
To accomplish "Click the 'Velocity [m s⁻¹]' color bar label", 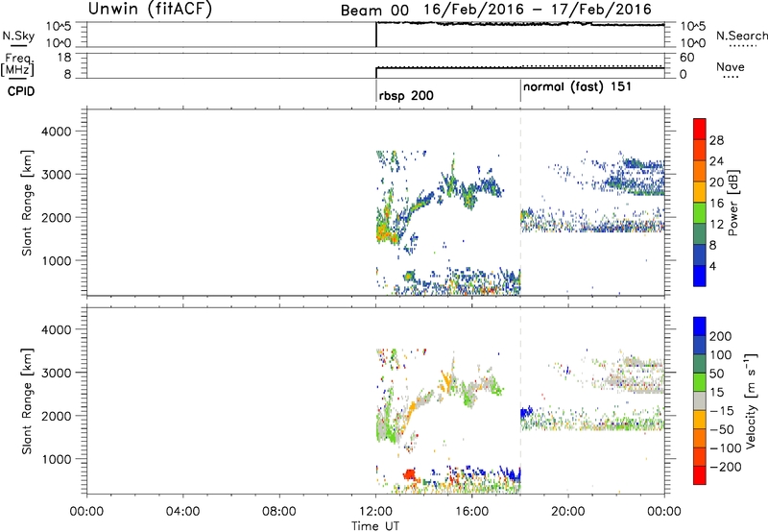I will pyautogui.click(x=751, y=400).
